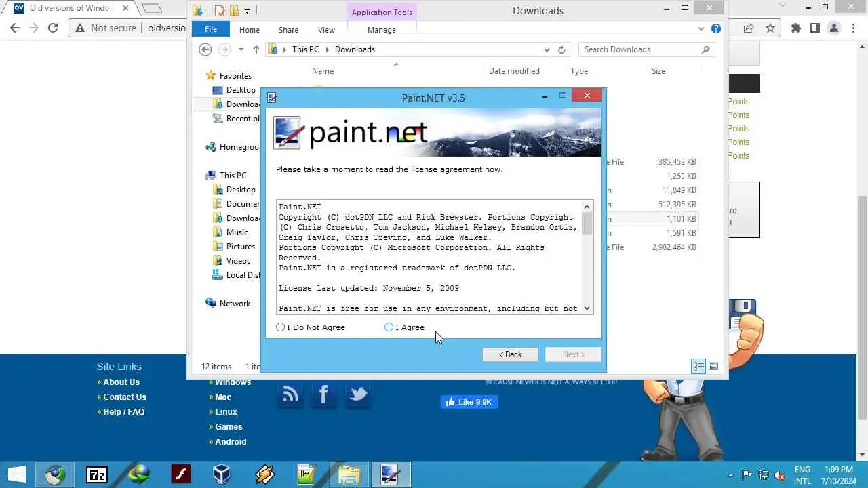Expand the Explorer ribbon with chevron
868x488 pixels.
(701, 29)
